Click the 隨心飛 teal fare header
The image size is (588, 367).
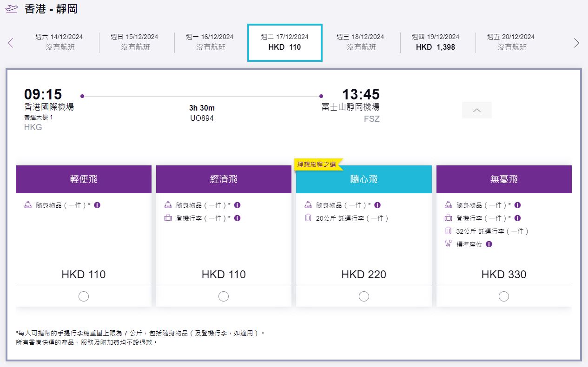[363, 179]
